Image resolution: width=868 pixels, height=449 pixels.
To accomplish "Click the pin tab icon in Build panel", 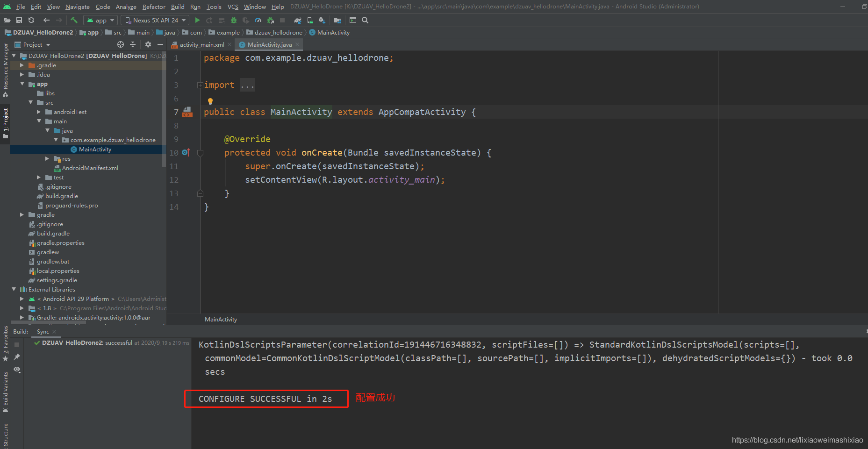I will [17, 357].
